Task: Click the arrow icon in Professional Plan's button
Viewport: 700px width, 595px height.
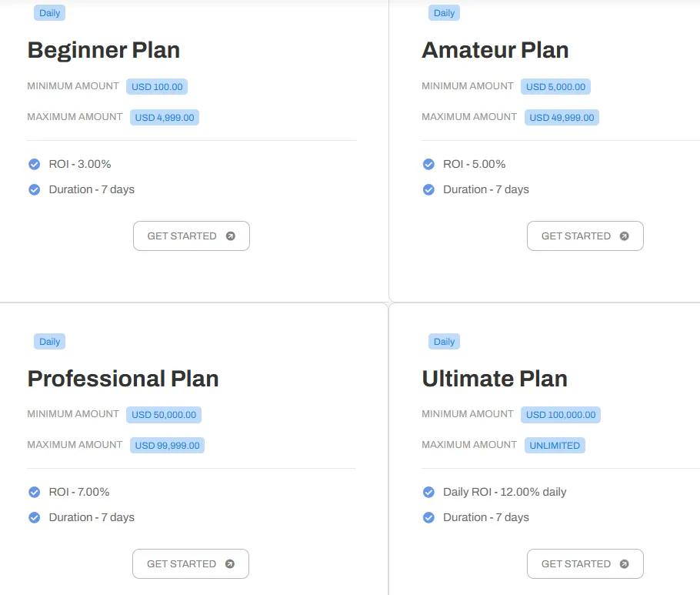Action: [230, 564]
